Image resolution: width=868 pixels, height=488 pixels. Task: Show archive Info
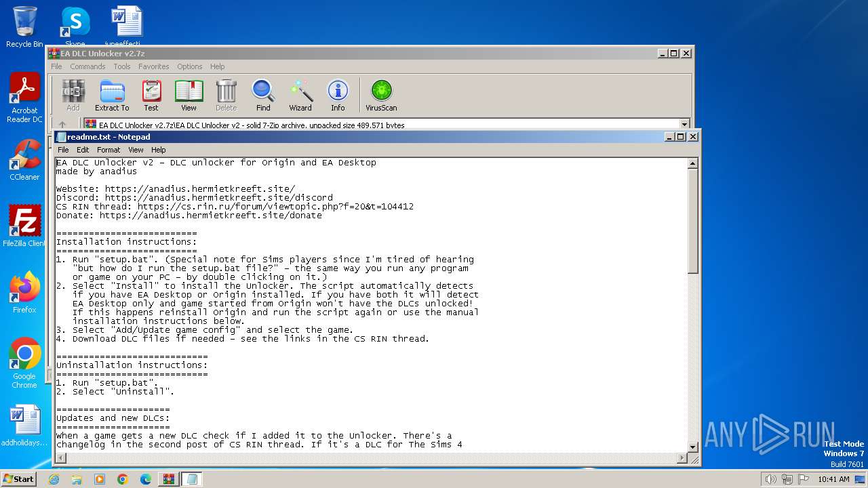pos(338,96)
